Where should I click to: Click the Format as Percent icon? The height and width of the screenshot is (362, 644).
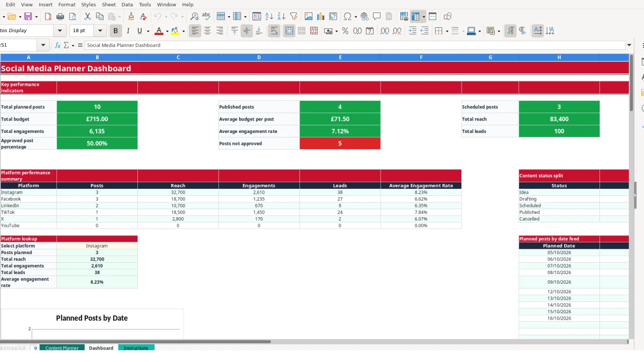click(345, 31)
